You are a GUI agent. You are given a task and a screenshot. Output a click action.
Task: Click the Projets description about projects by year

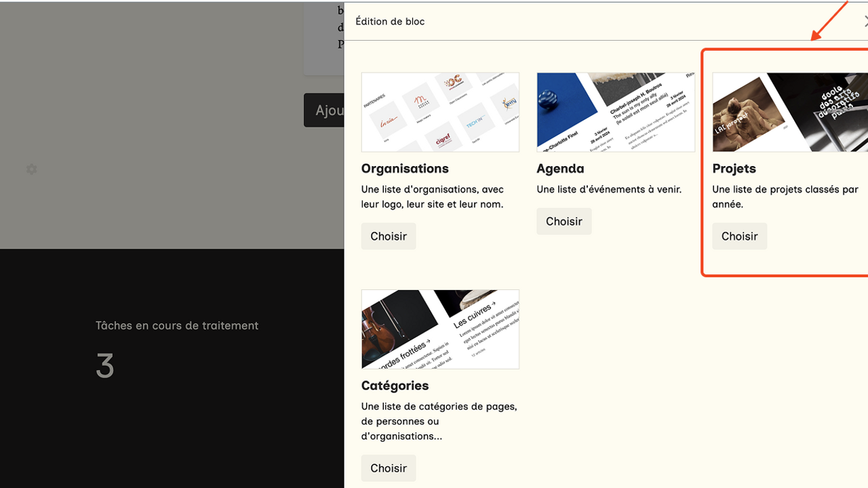pyautogui.click(x=785, y=197)
